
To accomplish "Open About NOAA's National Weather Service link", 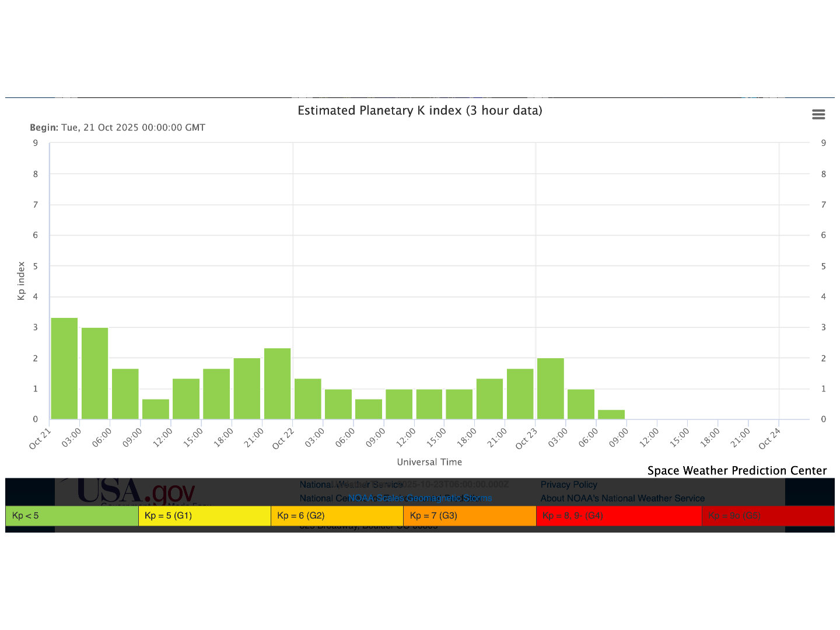I will (x=622, y=498).
